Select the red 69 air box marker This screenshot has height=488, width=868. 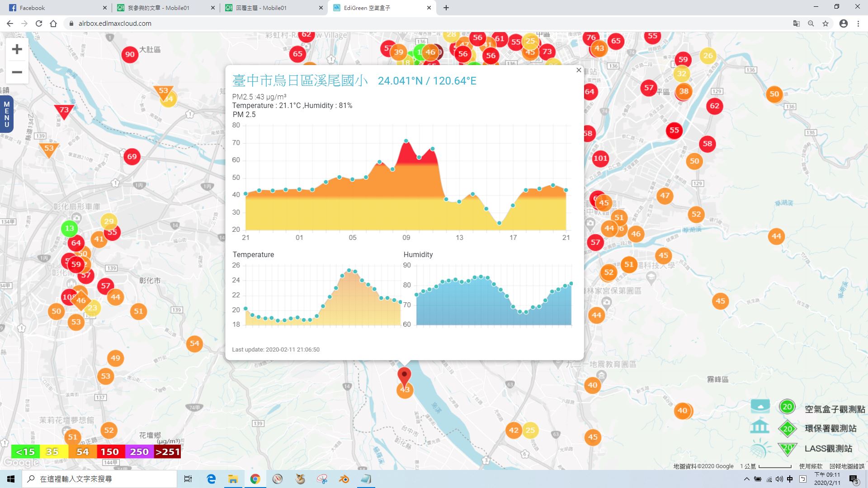(132, 157)
